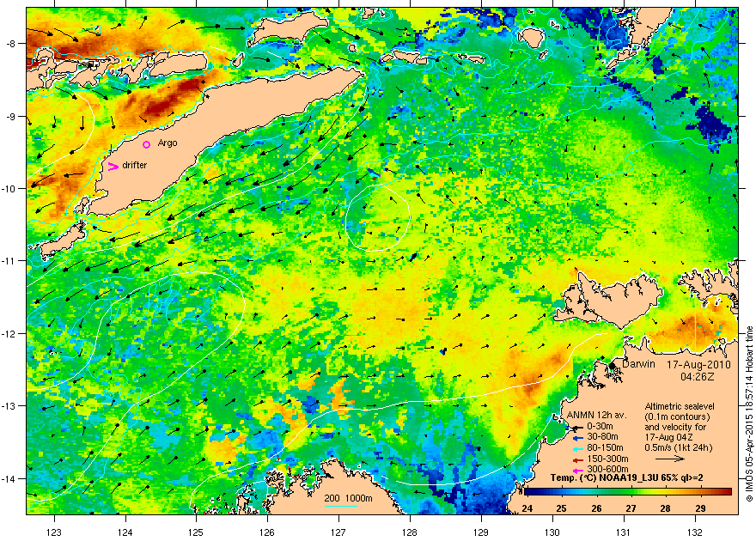Click the red 150-300m legend arrow
Viewport: 756px width, 541px height.
[577, 460]
